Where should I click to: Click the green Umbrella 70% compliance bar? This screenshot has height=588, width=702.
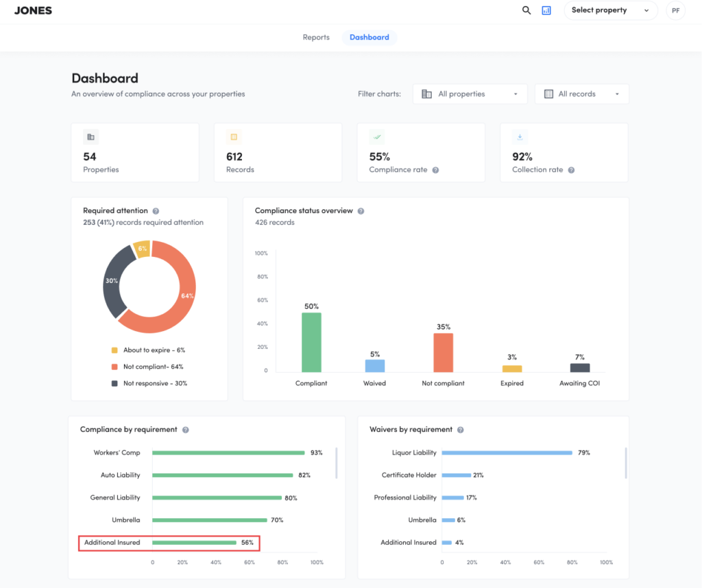tap(210, 520)
